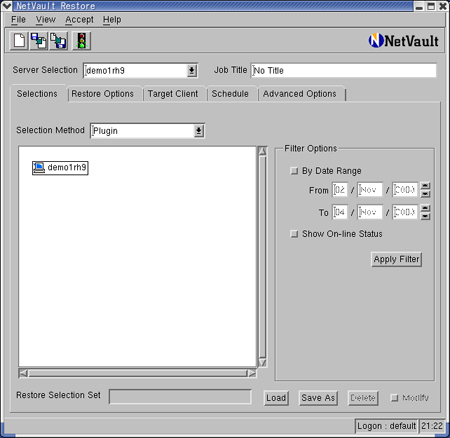Viewport: 450px width, 438px height.
Task: Click the vertical scrollbar up arrow
Action: tap(263, 151)
